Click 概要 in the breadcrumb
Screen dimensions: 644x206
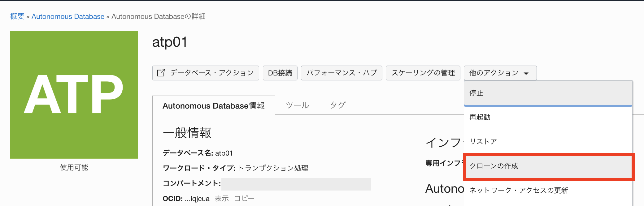(17, 16)
